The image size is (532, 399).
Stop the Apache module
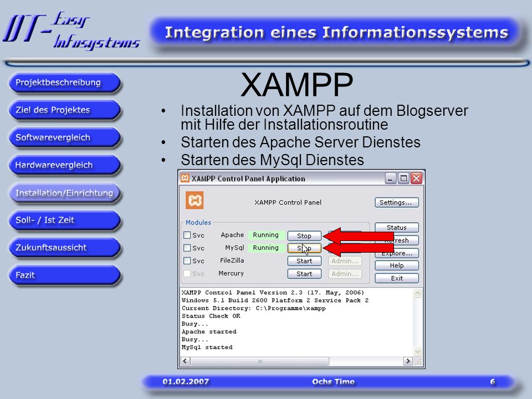304,236
